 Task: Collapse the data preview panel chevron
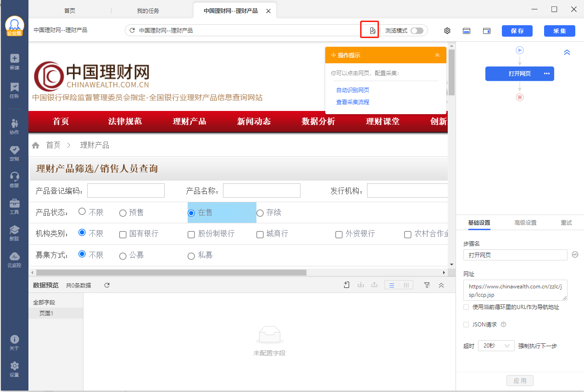(441, 285)
